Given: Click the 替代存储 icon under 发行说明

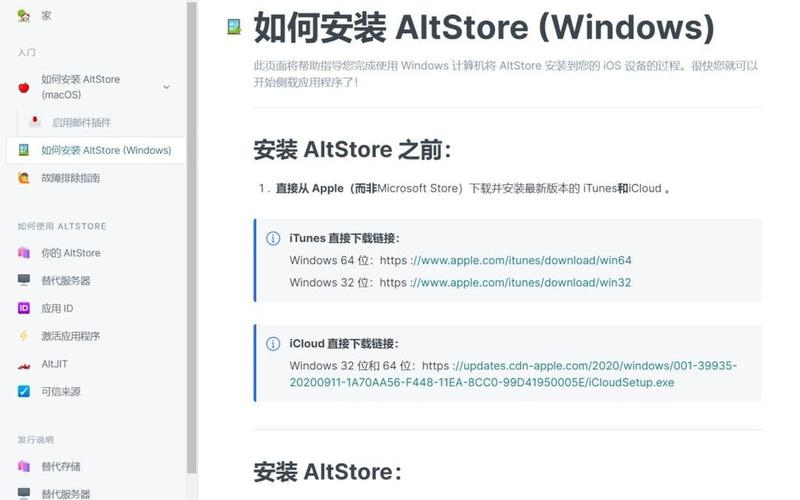Looking at the screenshot, I should click(x=23, y=466).
